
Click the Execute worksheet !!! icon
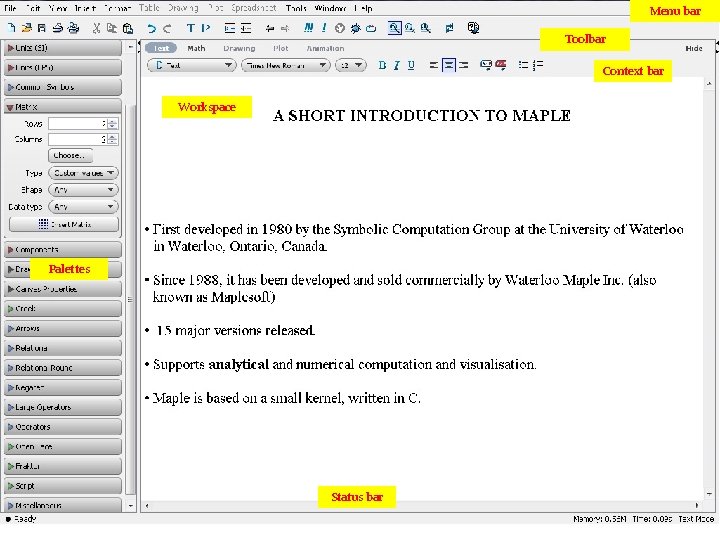(x=309, y=28)
